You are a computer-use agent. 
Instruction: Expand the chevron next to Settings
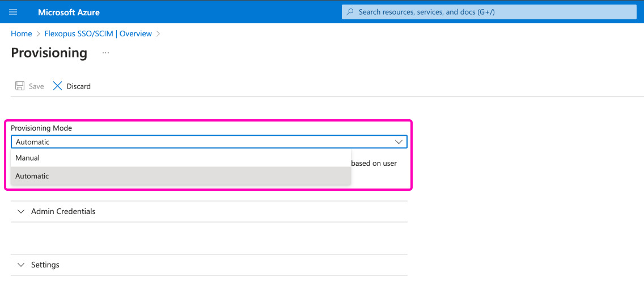[x=22, y=265]
